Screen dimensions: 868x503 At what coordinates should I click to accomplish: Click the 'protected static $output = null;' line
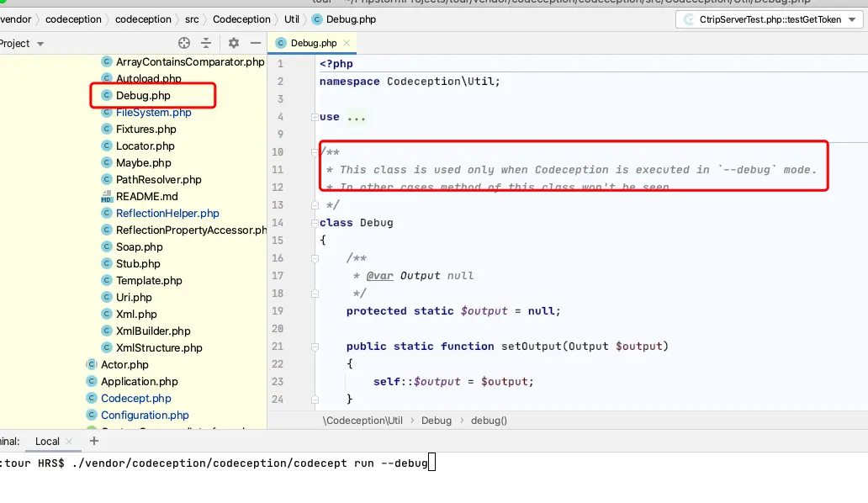click(453, 311)
